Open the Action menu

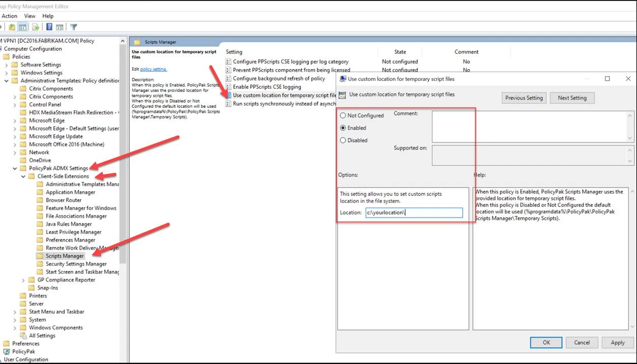pos(9,16)
